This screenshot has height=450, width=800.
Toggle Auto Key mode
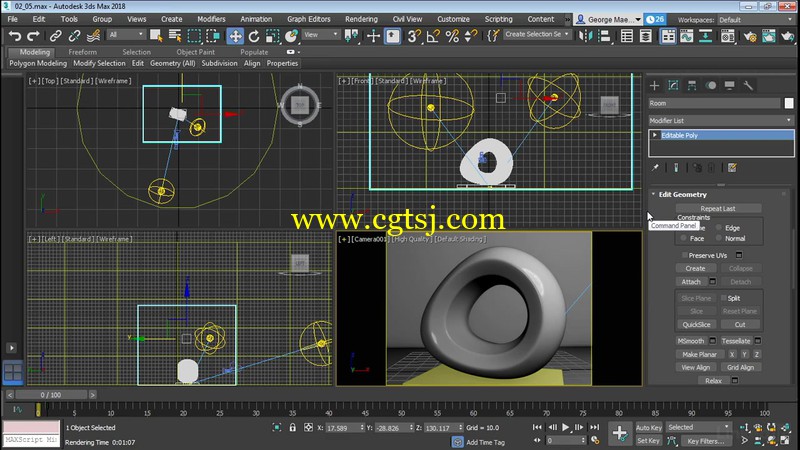tap(648, 428)
